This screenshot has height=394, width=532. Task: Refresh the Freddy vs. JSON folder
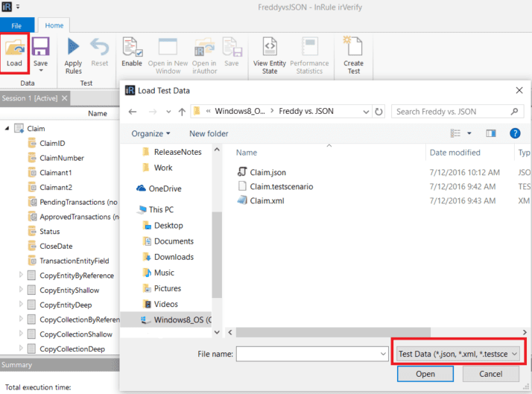(x=379, y=112)
